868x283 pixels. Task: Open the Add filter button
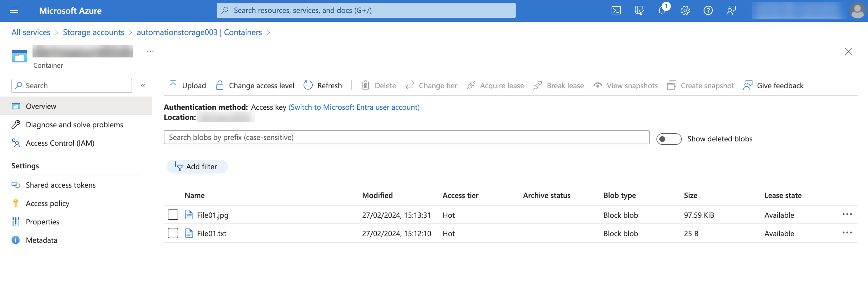point(197,166)
